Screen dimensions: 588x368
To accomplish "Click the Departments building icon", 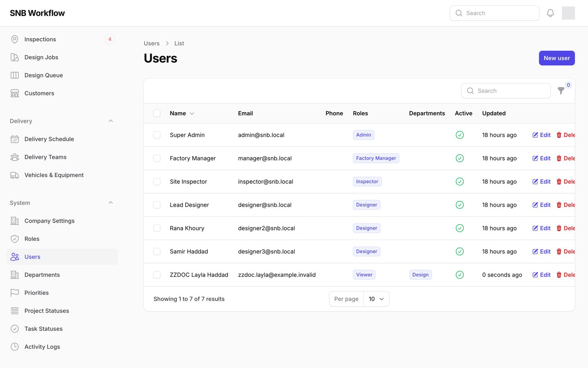I will 15,275.
